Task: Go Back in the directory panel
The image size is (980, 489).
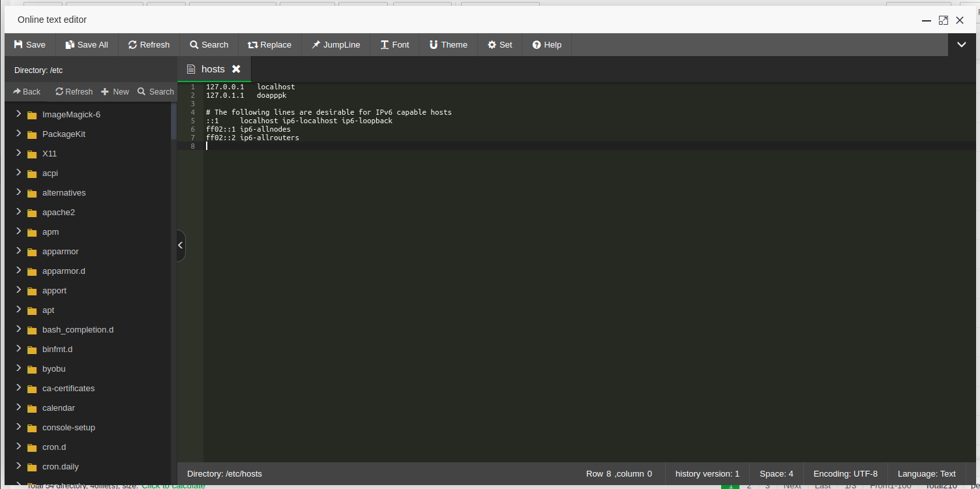Action: click(x=27, y=92)
